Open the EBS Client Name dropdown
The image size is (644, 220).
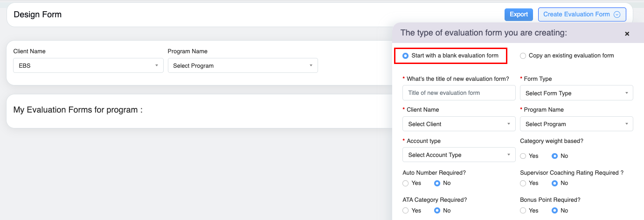[88, 65]
